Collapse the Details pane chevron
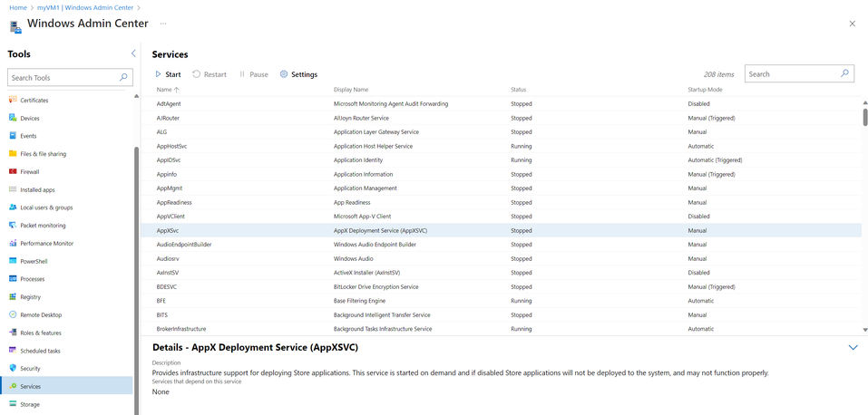The height and width of the screenshot is (415, 868). tap(853, 347)
